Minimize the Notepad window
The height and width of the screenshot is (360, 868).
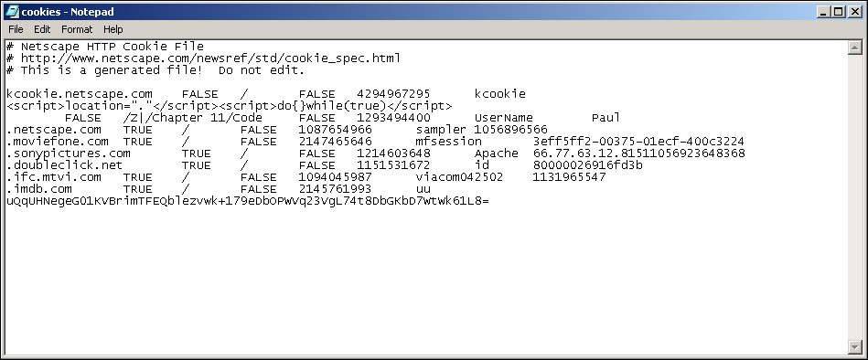tap(824, 11)
